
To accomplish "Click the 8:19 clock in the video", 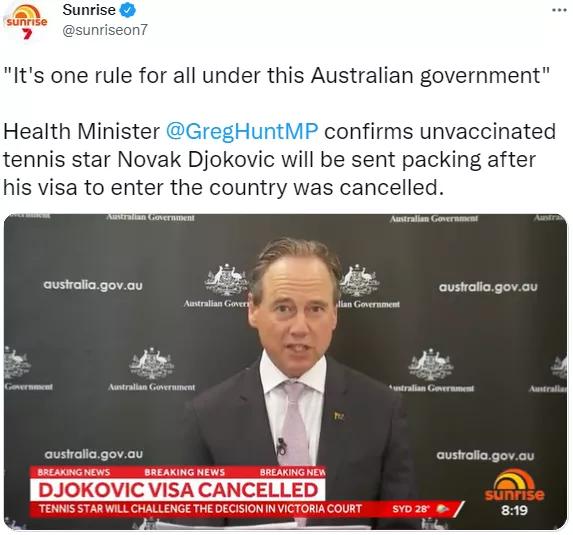I will pyautogui.click(x=515, y=510).
